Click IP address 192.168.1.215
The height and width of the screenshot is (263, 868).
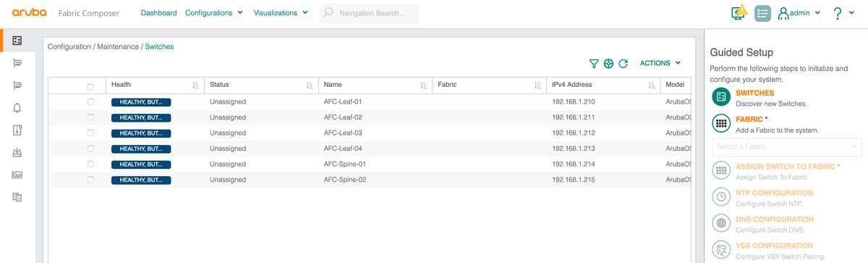pos(573,179)
